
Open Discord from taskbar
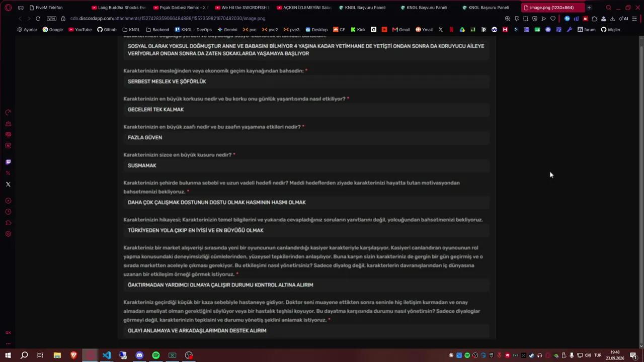coord(139,355)
